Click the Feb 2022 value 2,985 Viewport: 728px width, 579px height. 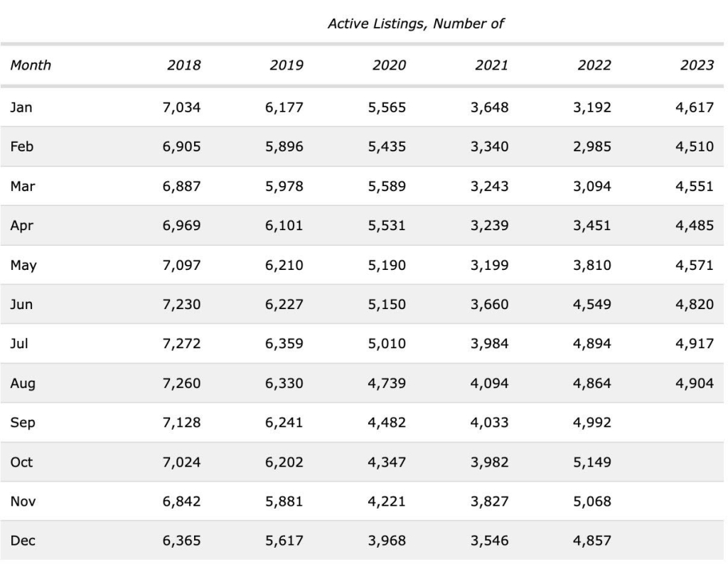pyautogui.click(x=594, y=147)
